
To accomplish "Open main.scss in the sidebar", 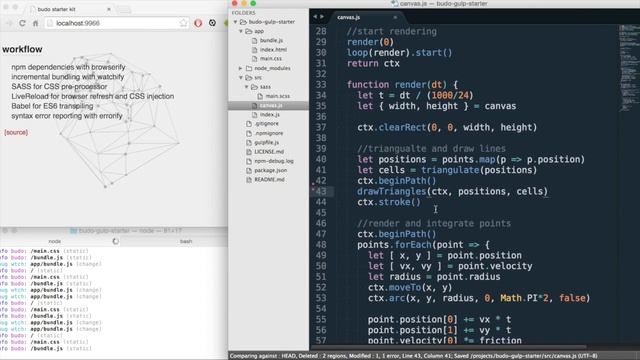I will point(278,96).
